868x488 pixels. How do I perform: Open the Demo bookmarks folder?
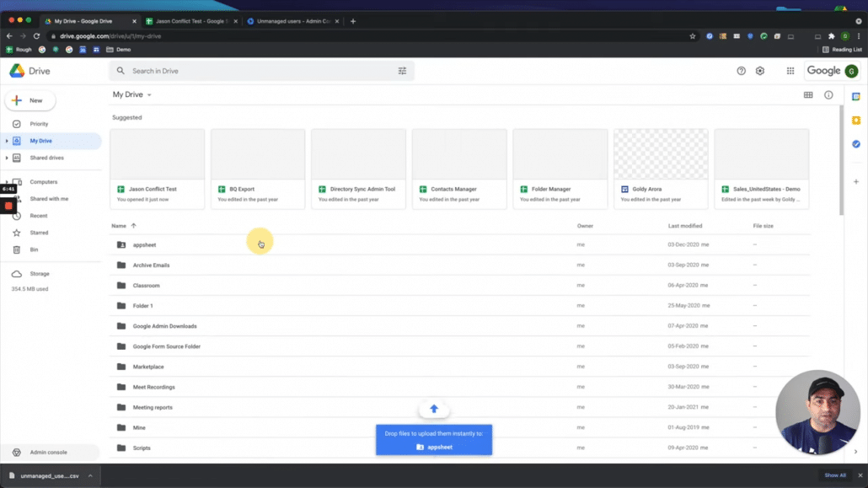point(119,49)
